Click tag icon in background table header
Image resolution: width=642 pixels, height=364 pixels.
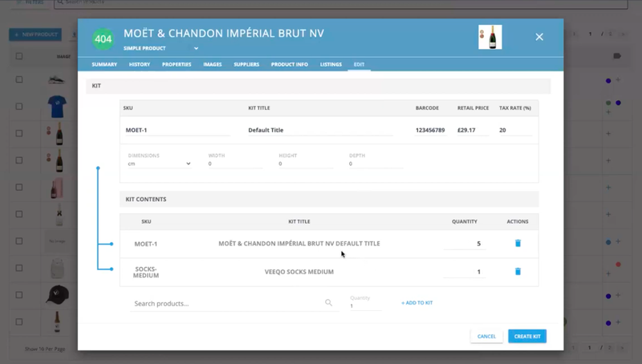(617, 55)
